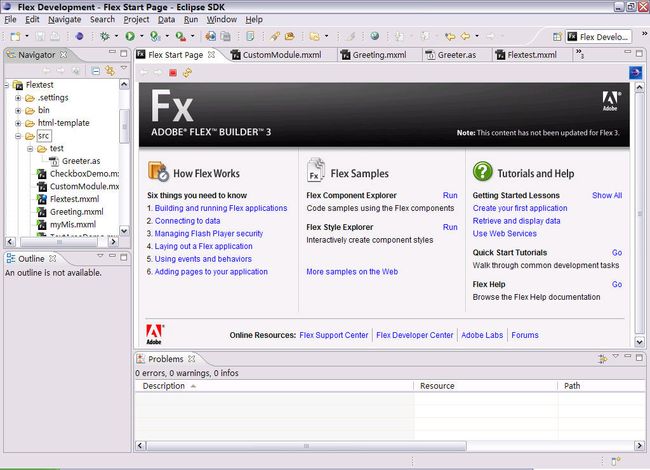Screen dimensions: 650x470
Task: Open the Back history dropdown arrow
Action: pyautogui.click(x=477, y=36)
